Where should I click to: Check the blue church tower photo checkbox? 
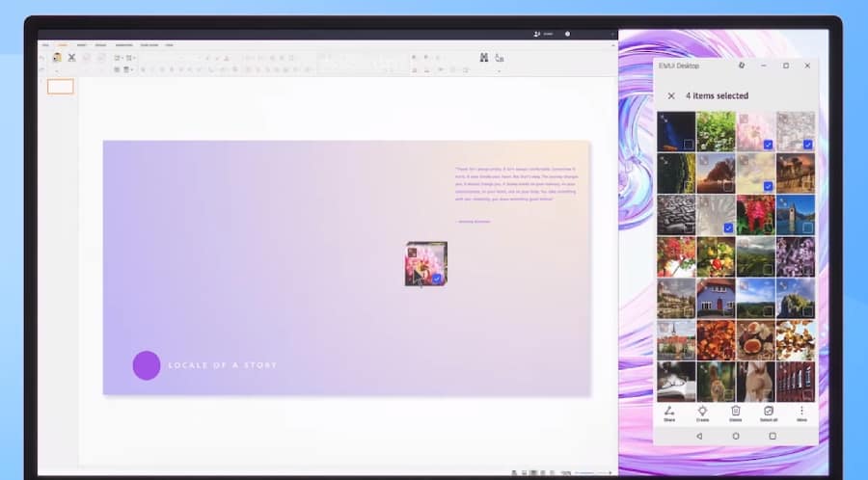(808, 228)
